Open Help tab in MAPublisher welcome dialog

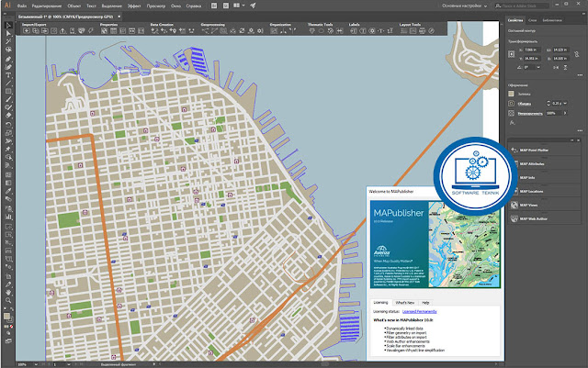(425, 303)
